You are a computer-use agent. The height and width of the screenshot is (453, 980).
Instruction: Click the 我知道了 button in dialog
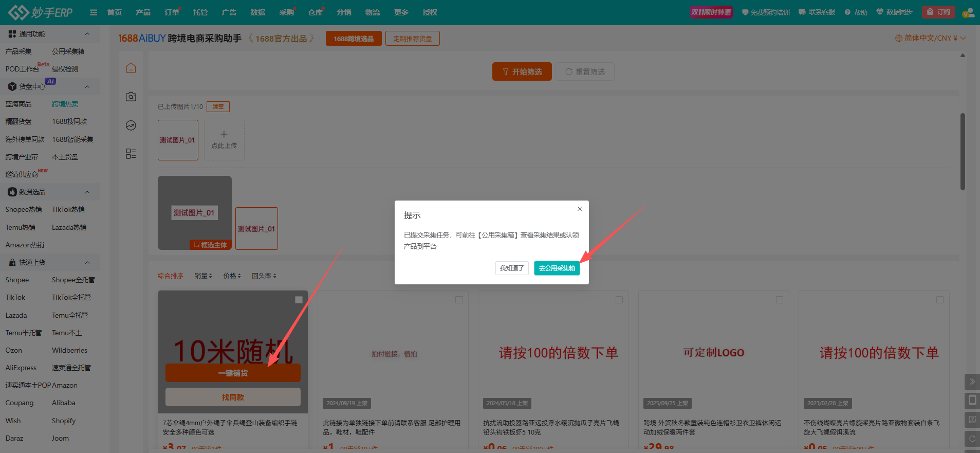tap(512, 268)
